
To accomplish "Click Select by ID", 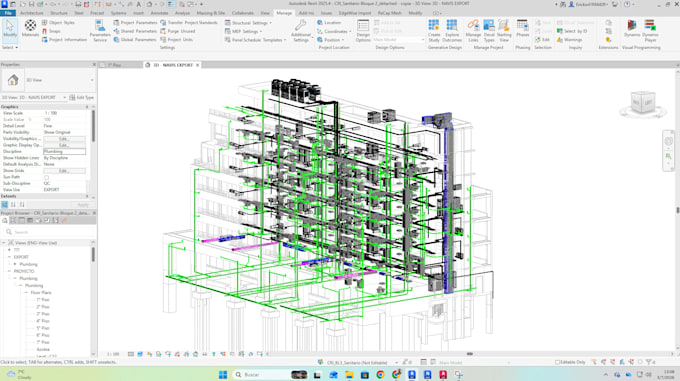I will [572, 31].
